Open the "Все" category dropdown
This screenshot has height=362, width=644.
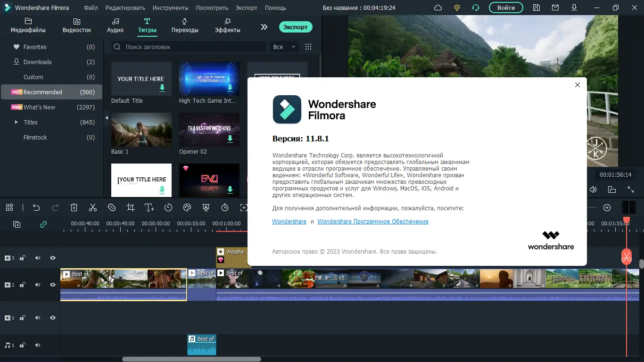pos(284,47)
